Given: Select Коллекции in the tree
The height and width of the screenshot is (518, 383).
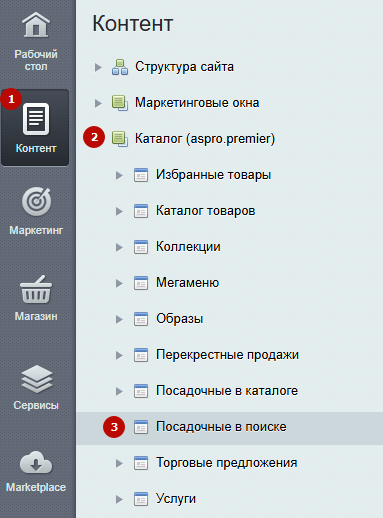Looking at the screenshot, I should 188,247.
